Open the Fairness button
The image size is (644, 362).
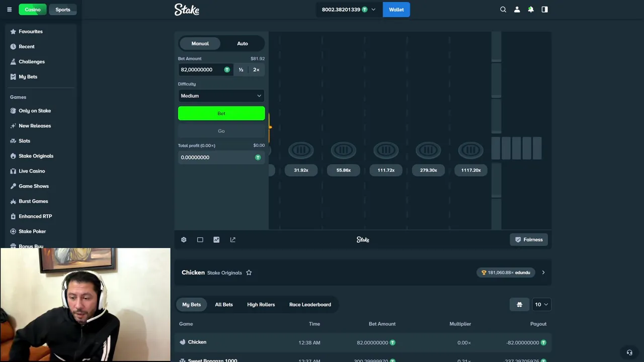point(529,240)
